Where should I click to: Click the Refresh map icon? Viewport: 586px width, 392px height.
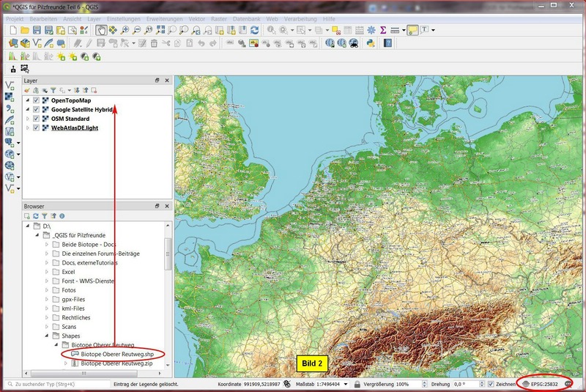click(x=254, y=30)
